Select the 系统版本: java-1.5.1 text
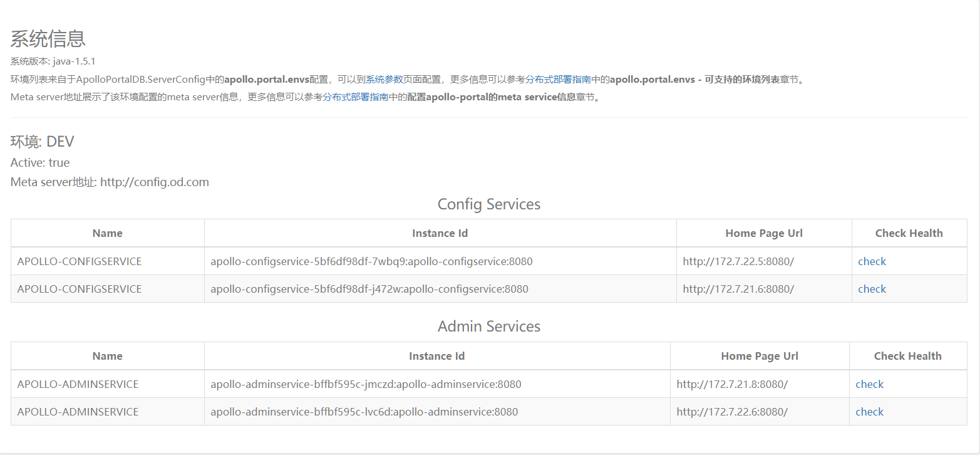 point(53,61)
